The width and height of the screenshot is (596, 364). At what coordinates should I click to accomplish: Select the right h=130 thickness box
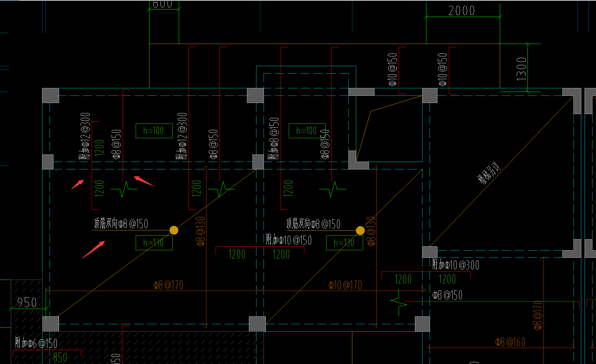(x=344, y=243)
